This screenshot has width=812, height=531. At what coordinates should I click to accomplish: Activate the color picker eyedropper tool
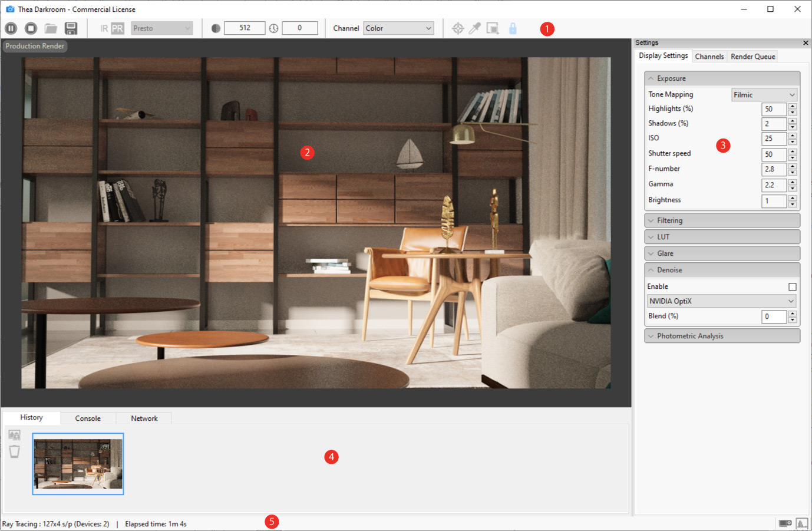point(474,28)
